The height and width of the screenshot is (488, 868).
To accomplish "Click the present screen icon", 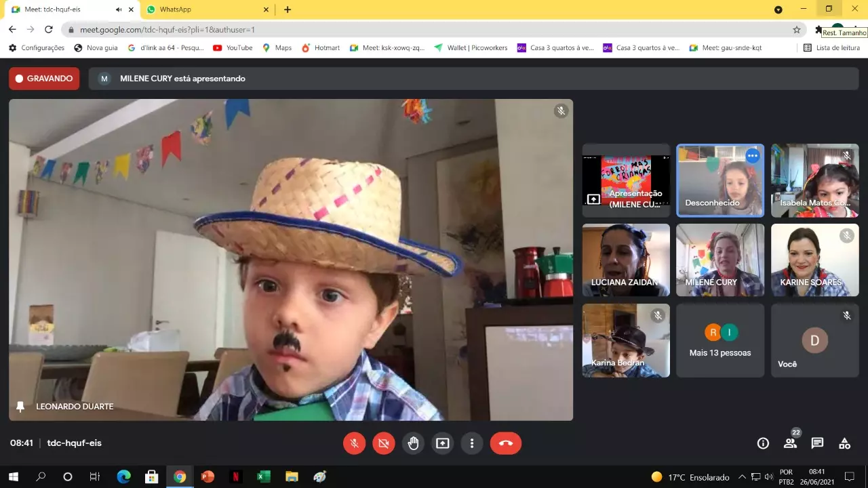I will pos(443,443).
